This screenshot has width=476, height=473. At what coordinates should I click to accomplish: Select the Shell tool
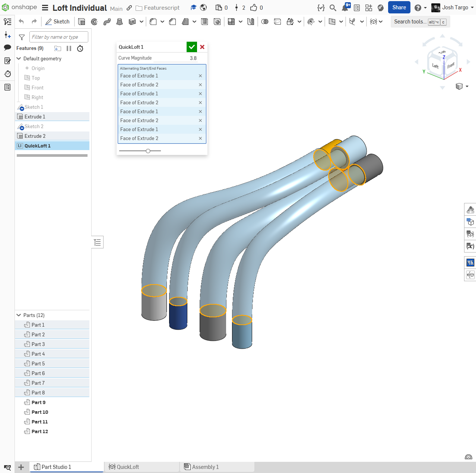coord(204,22)
